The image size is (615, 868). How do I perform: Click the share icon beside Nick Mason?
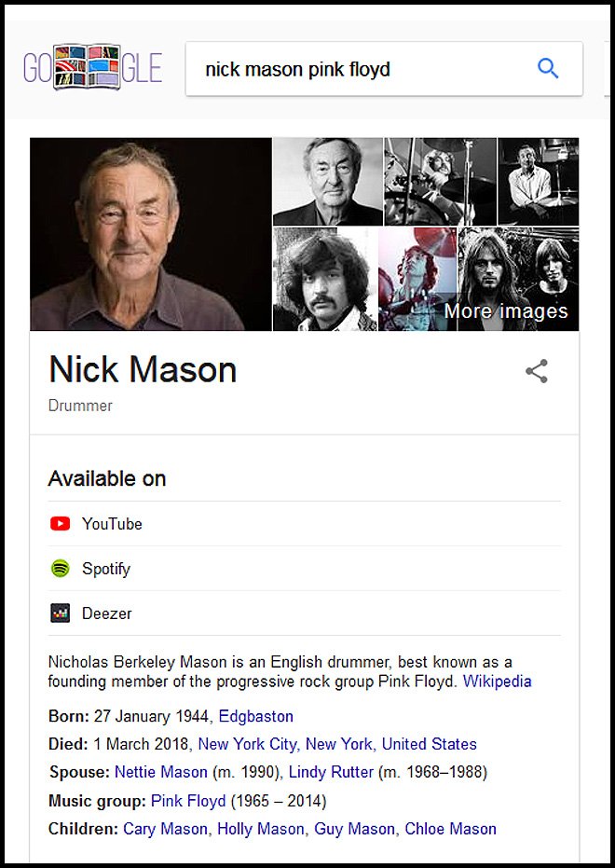pos(537,371)
